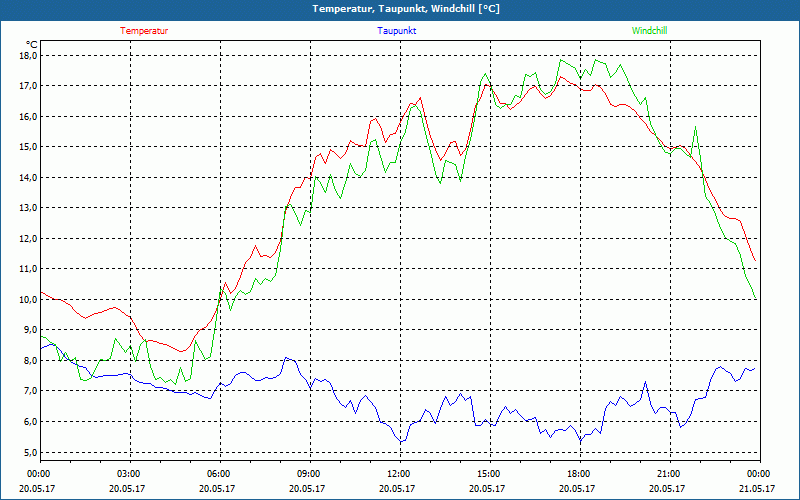Click the green Windchill legend label
Viewport: 800px width, 500px height.
(x=649, y=31)
